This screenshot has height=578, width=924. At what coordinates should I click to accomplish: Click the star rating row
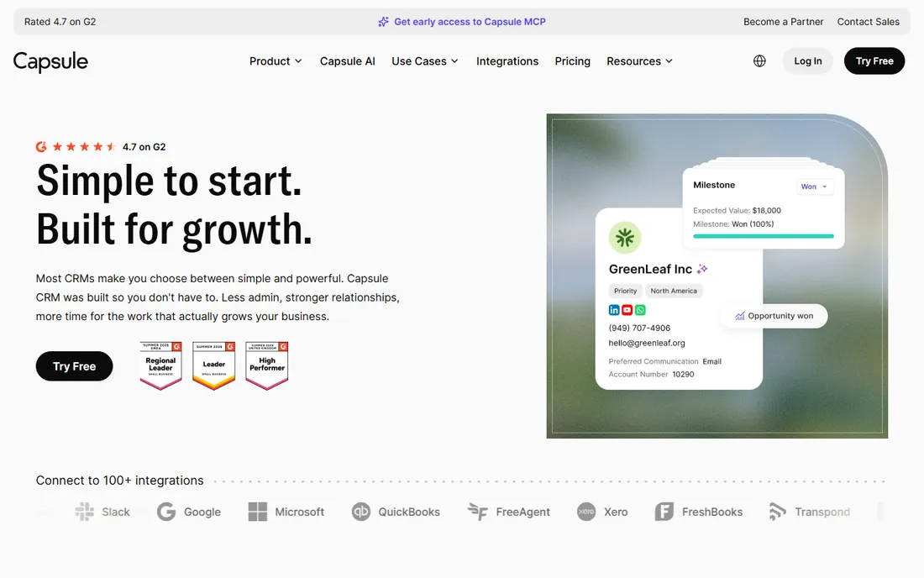(84, 147)
